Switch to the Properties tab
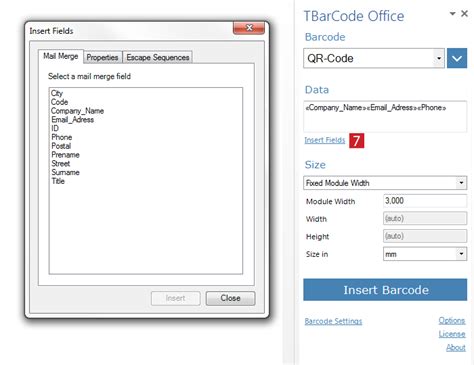Image resolution: width=474 pixels, height=365 pixels. (102, 57)
